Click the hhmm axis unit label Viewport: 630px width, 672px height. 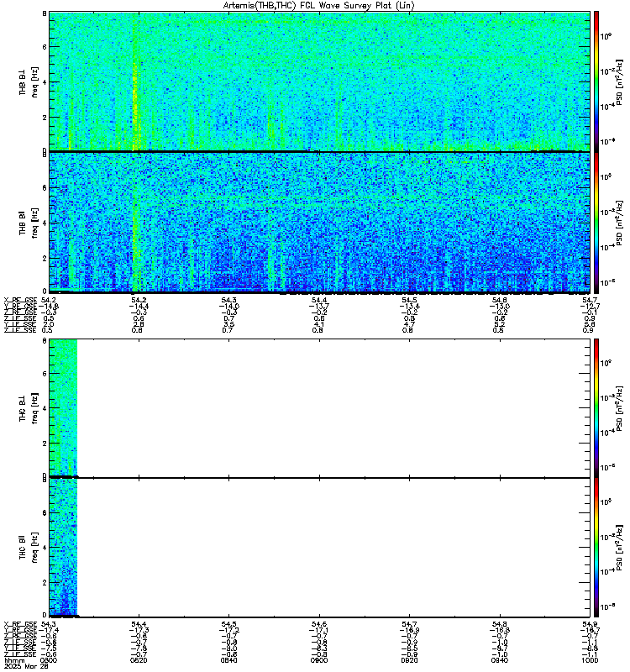point(14,661)
